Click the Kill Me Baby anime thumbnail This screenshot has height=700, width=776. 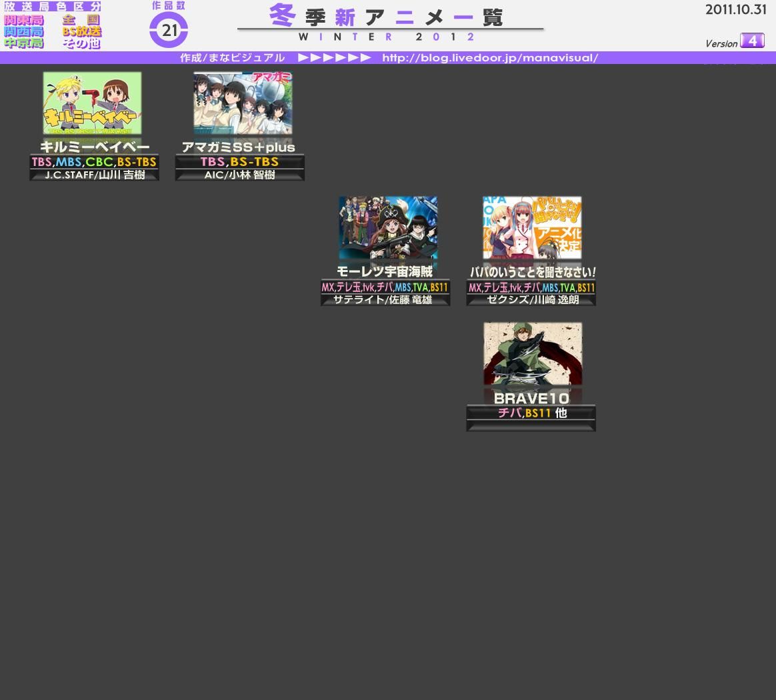pos(92,103)
